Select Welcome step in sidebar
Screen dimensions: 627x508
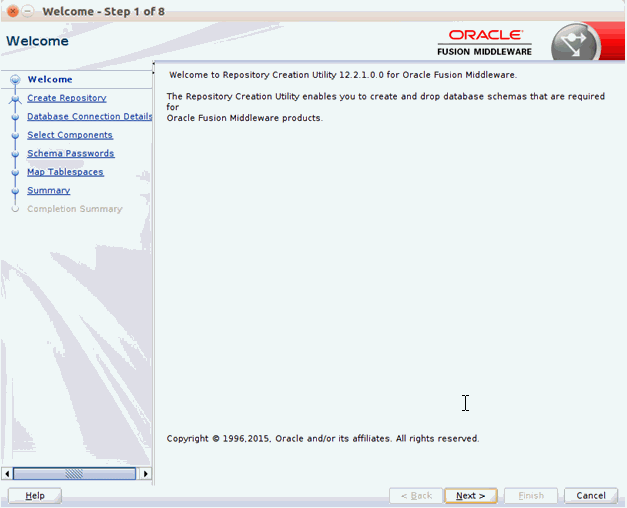(50, 80)
